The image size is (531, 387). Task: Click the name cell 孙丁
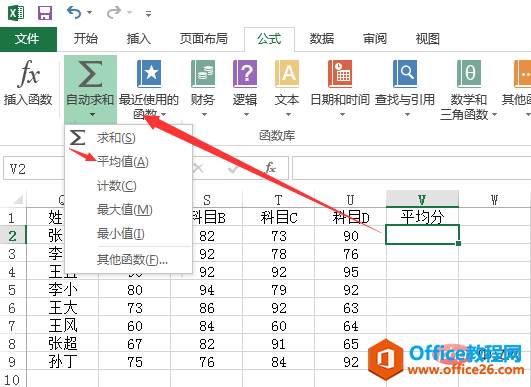[63, 362]
